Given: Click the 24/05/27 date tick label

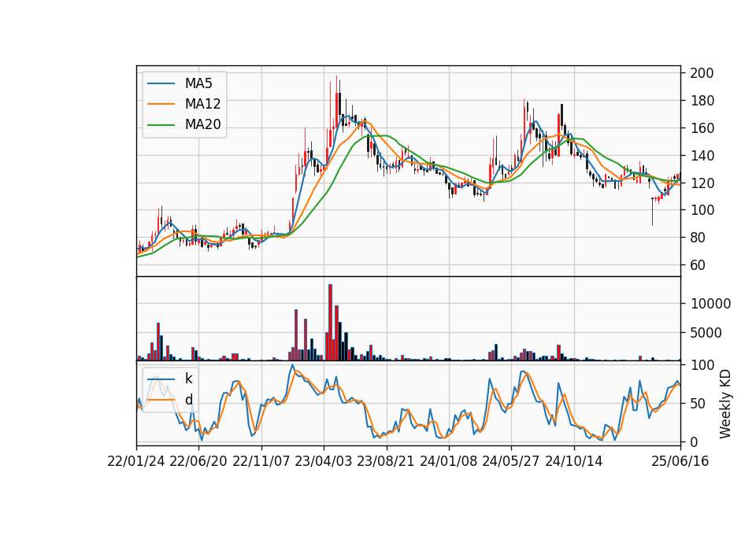Looking at the screenshot, I should pos(511,462).
